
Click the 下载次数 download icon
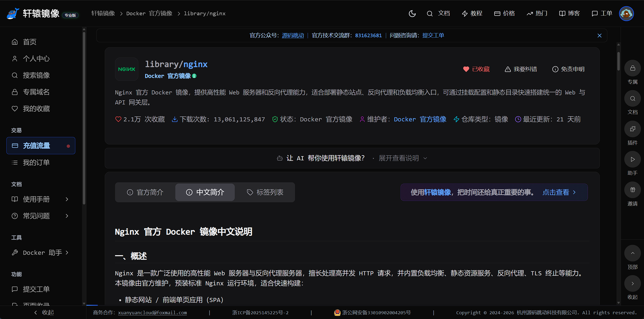pyautogui.click(x=175, y=119)
